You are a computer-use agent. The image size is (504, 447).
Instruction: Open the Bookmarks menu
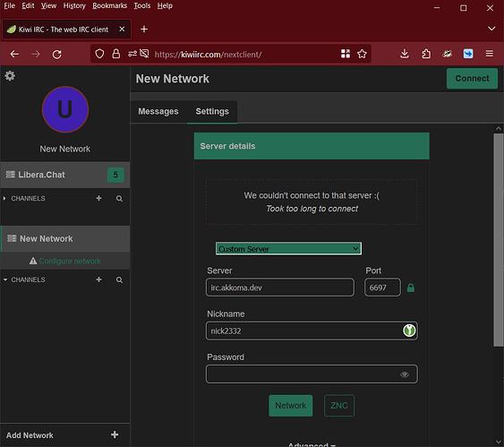[x=109, y=5]
